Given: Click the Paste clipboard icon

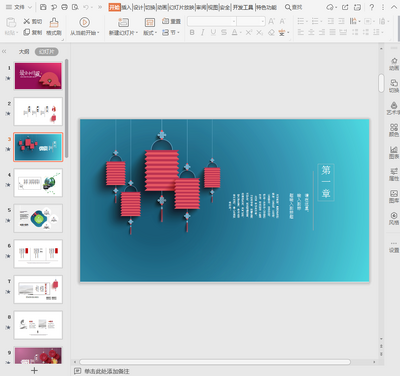Looking at the screenshot, I should [x=11, y=23].
